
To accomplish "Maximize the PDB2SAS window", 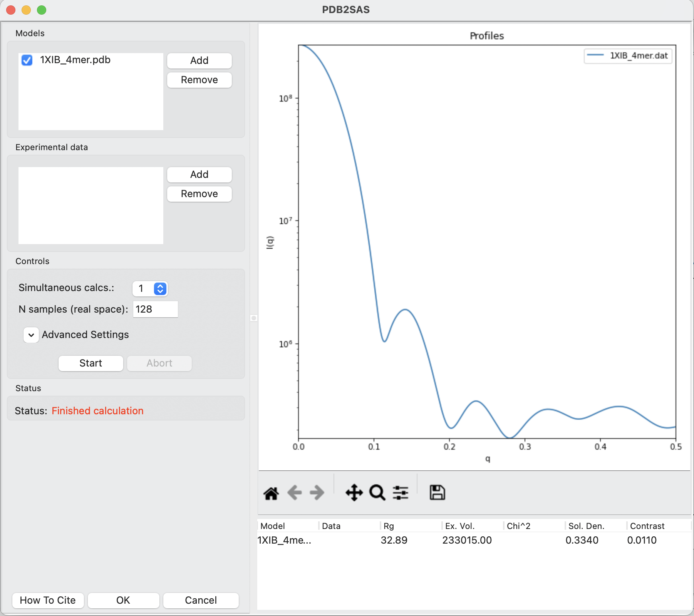I will coord(42,10).
